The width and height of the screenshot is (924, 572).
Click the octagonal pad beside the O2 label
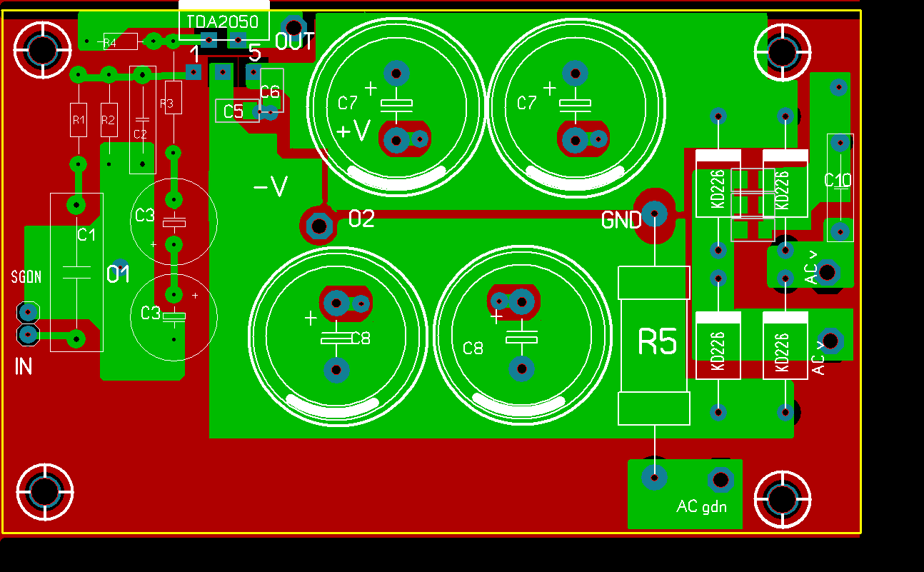pos(319,226)
